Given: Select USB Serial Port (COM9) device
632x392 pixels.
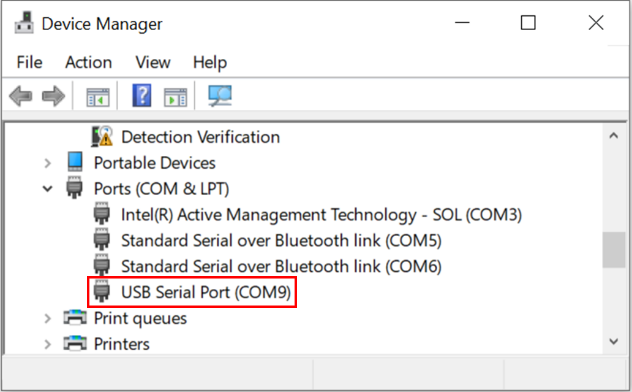Looking at the screenshot, I should (206, 292).
